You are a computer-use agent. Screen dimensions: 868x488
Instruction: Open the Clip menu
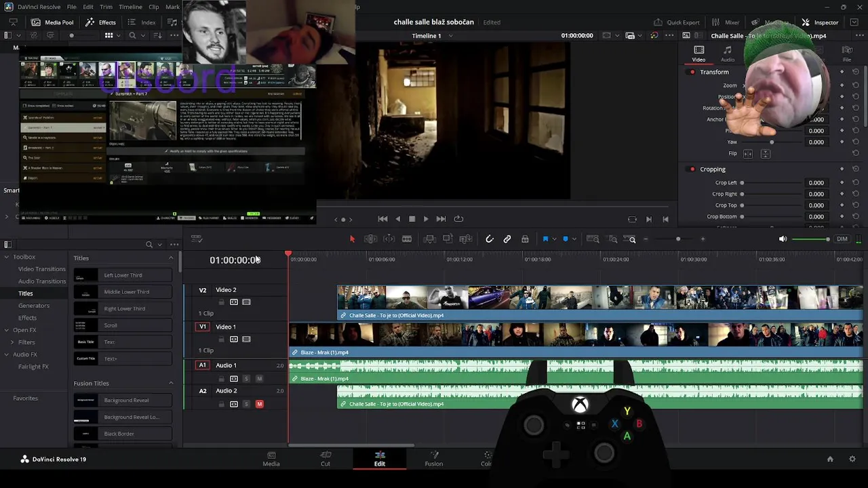pyautogui.click(x=154, y=7)
